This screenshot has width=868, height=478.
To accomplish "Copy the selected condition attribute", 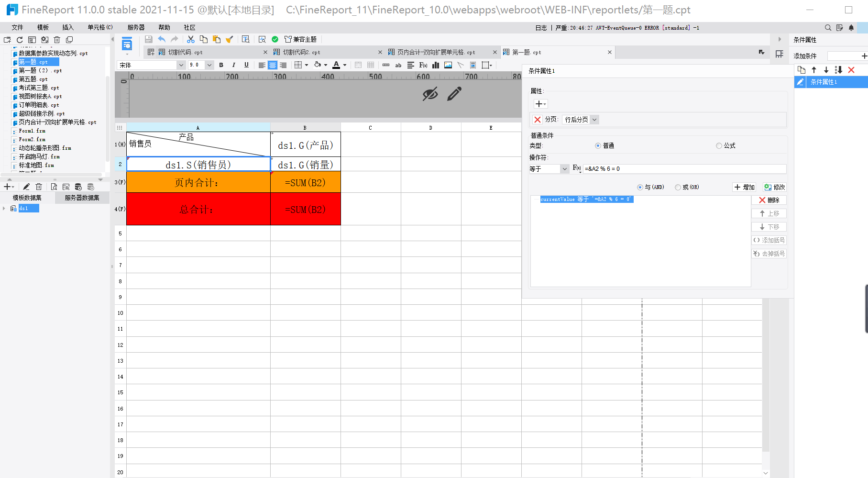I will (x=802, y=70).
